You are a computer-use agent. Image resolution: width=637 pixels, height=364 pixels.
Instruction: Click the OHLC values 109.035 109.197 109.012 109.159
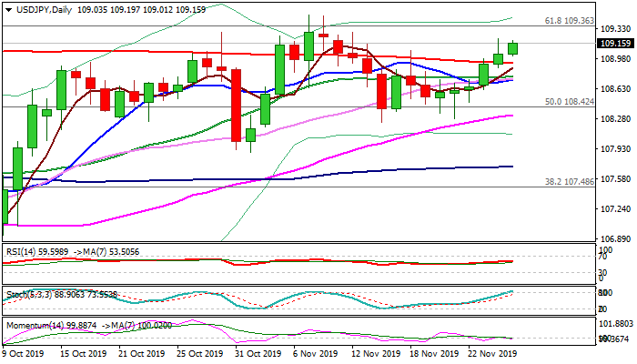(x=141, y=10)
